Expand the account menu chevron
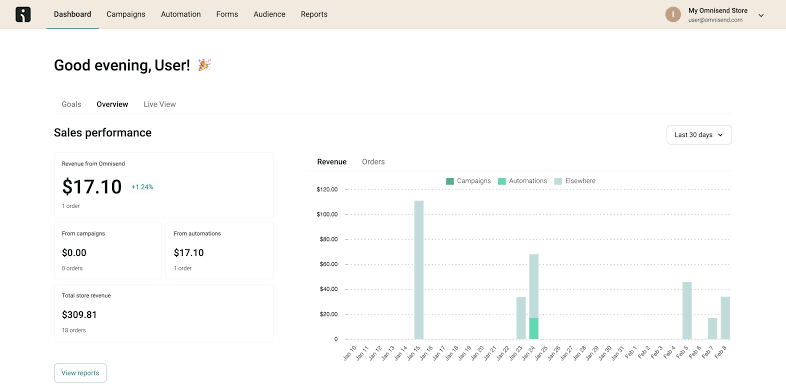Screen dimensions: 786x390 click(761, 15)
